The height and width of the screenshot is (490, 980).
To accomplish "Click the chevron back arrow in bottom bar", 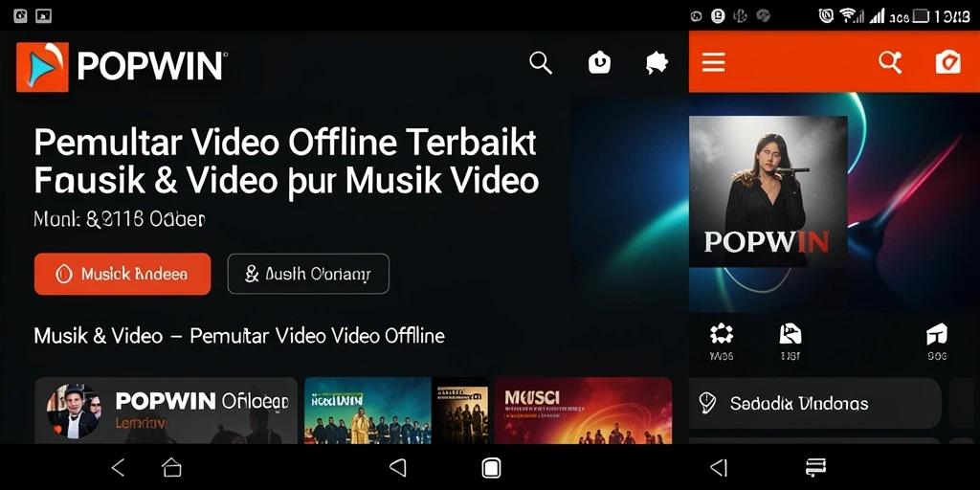I will pos(118,467).
